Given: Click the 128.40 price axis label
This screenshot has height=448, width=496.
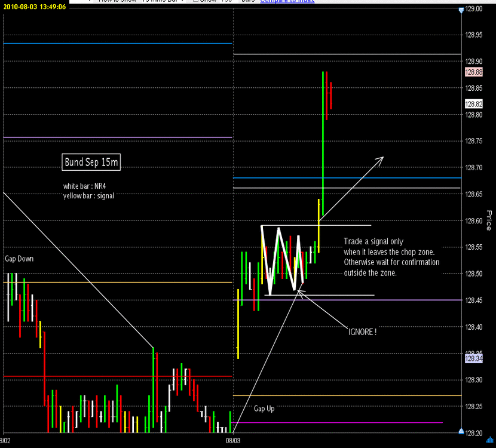Looking at the screenshot, I should coord(474,327).
